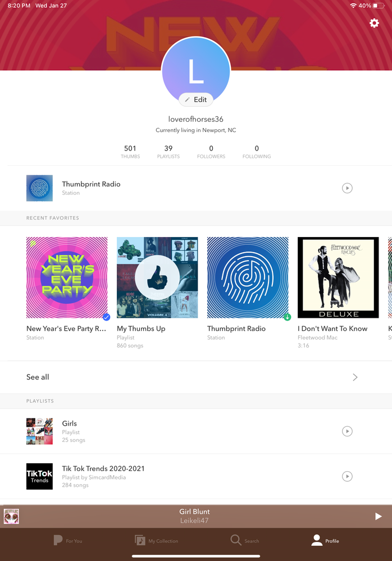Tap the blue checkmark badge on New Year's Eve Party

[106, 317]
